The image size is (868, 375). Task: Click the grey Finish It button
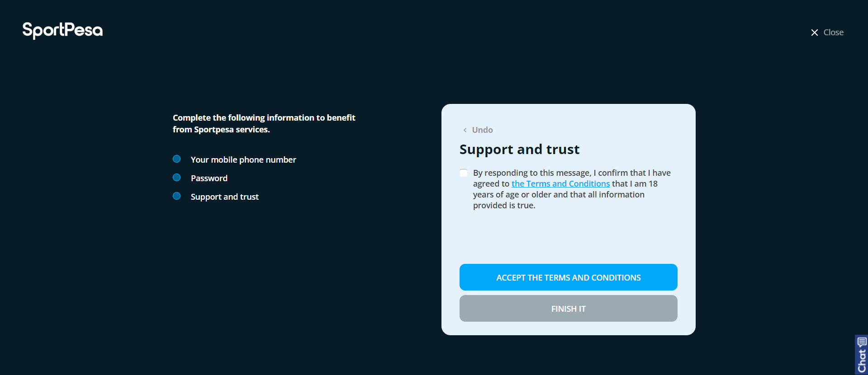tap(569, 309)
